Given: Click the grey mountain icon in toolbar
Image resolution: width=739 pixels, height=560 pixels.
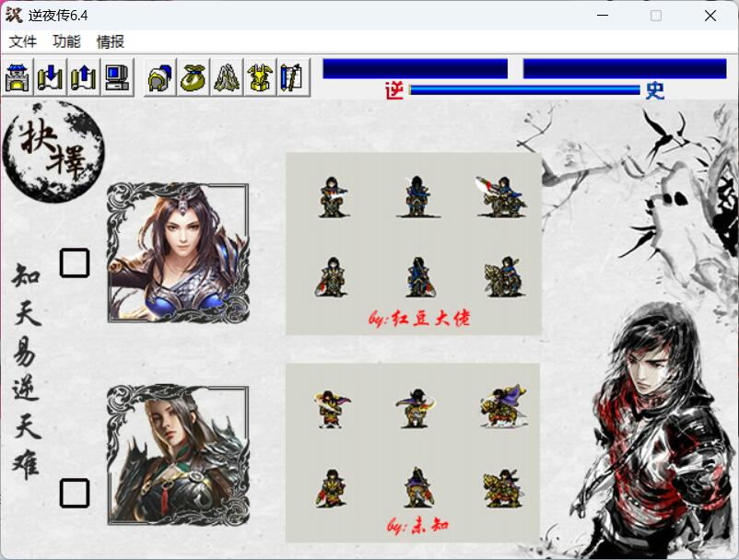Looking at the screenshot, I should coord(227,77).
